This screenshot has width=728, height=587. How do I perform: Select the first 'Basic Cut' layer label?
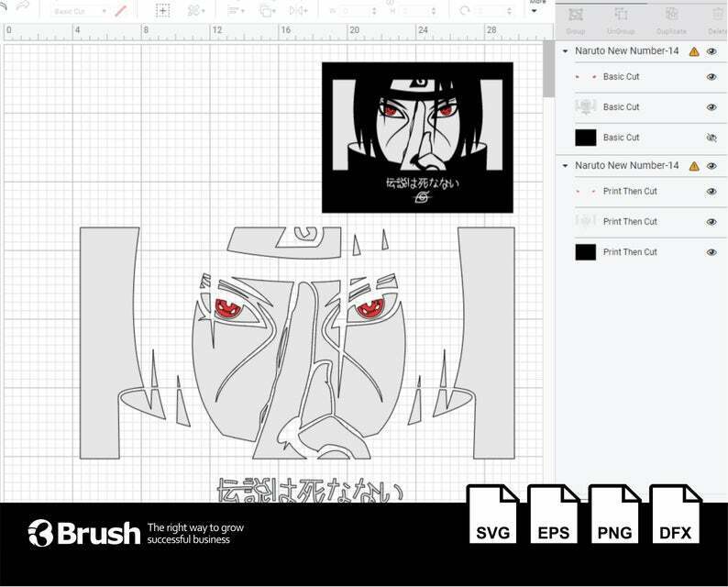622,77
